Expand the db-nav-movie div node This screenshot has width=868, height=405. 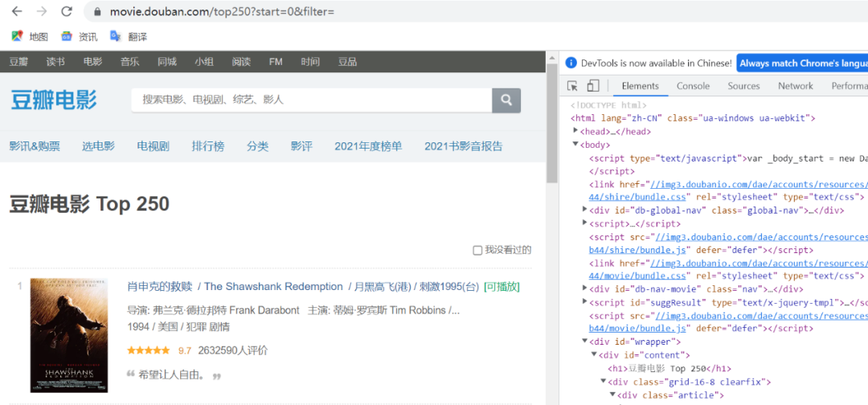tap(585, 288)
